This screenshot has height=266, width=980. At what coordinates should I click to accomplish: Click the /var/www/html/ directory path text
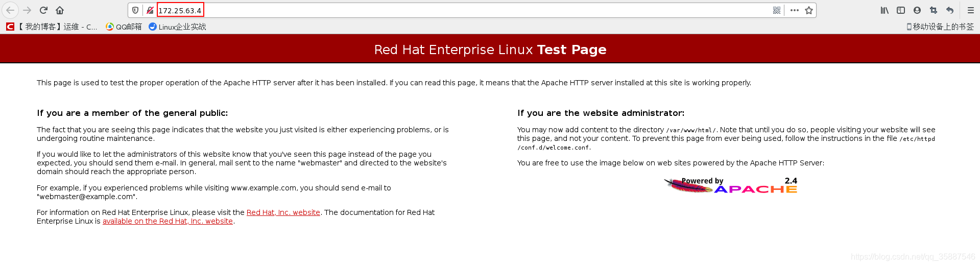pyautogui.click(x=691, y=130)
